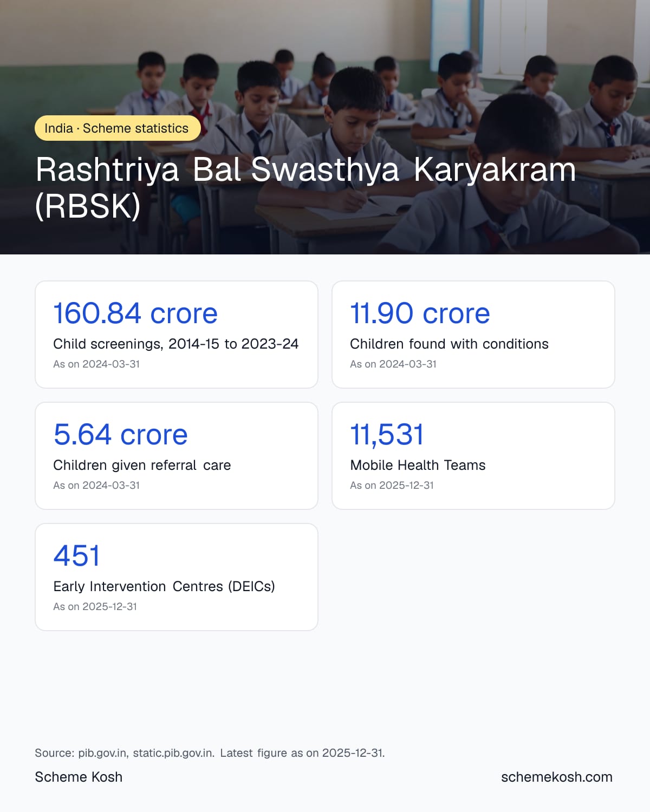Click the 11,531 figure
650x812 pixels.
point(387,435)
